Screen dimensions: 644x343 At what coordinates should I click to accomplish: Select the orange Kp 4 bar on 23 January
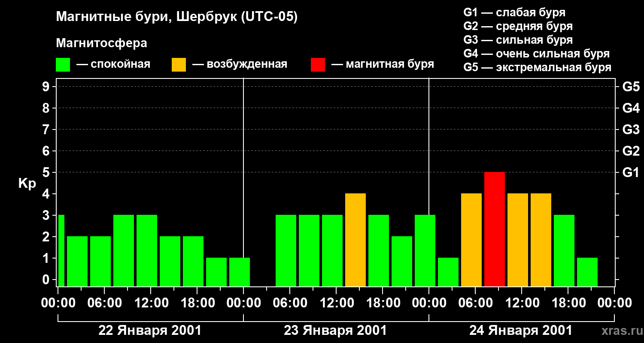pyautogui.click(x=355, y=240)
